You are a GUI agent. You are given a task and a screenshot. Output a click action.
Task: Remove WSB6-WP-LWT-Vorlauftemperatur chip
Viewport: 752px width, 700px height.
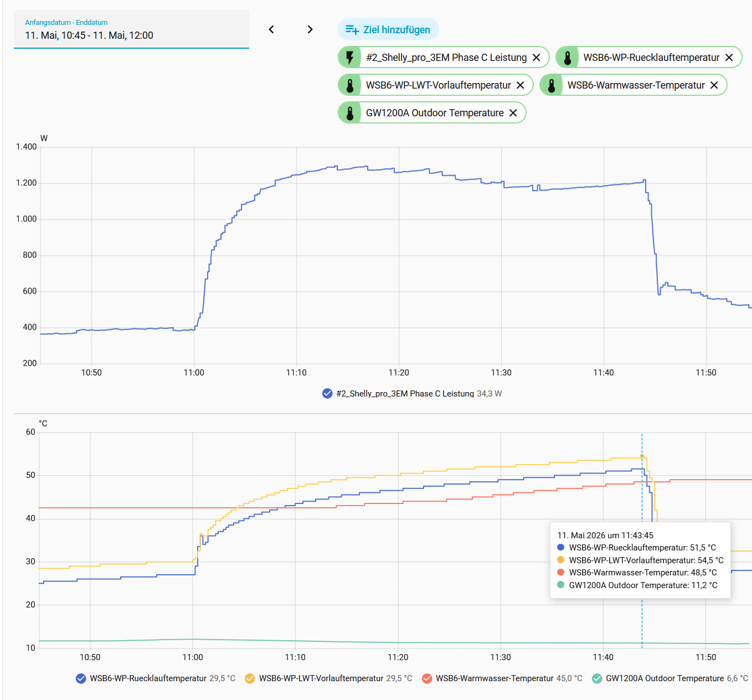(521, 85)
